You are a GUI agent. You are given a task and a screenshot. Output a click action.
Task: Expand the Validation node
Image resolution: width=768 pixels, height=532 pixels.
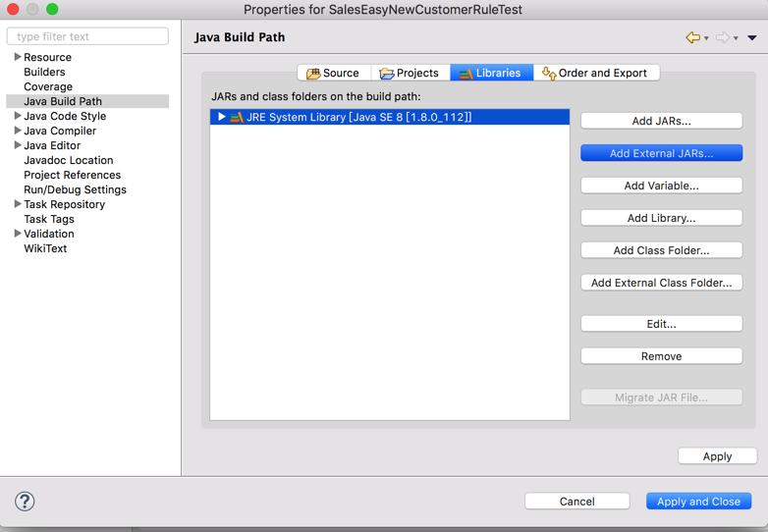(x=18, y=233)
